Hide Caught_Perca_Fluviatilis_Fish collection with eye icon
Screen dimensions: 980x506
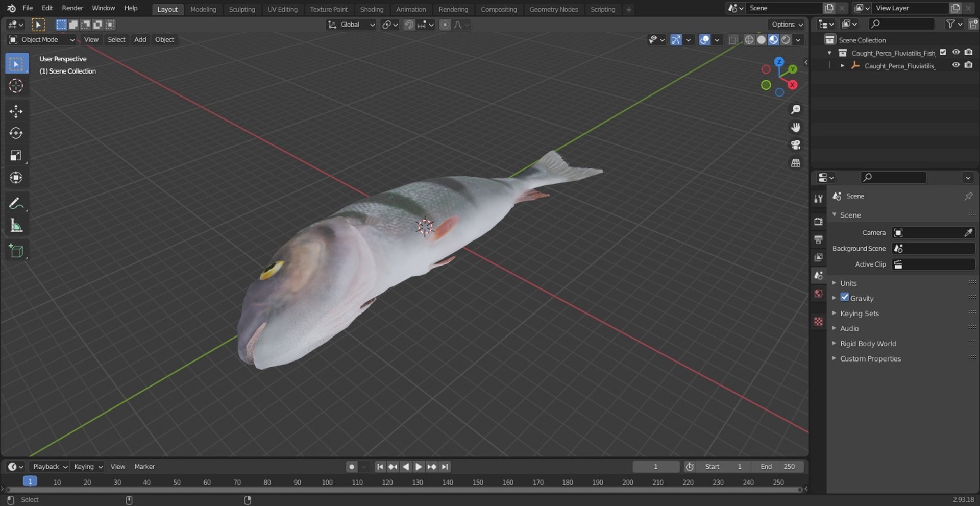pyautogui.click(x=956, y=52)
